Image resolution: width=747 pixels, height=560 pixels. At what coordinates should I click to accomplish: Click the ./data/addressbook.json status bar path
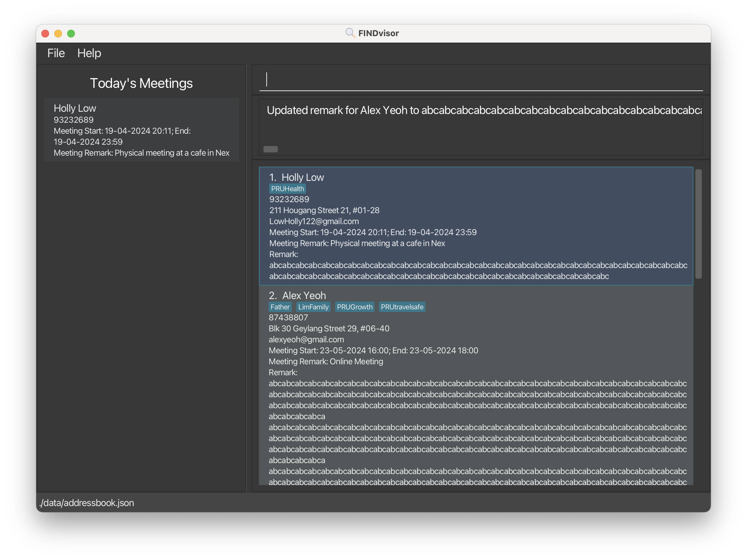(87, 503)
